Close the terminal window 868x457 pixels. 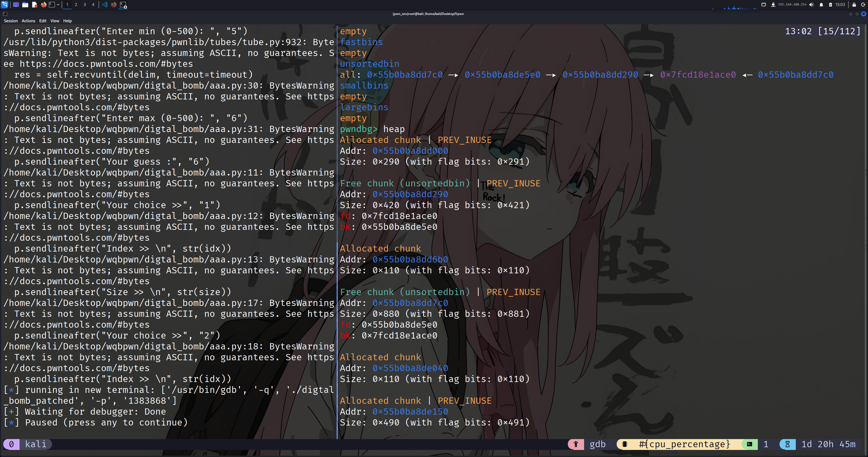tap(864, 14)
